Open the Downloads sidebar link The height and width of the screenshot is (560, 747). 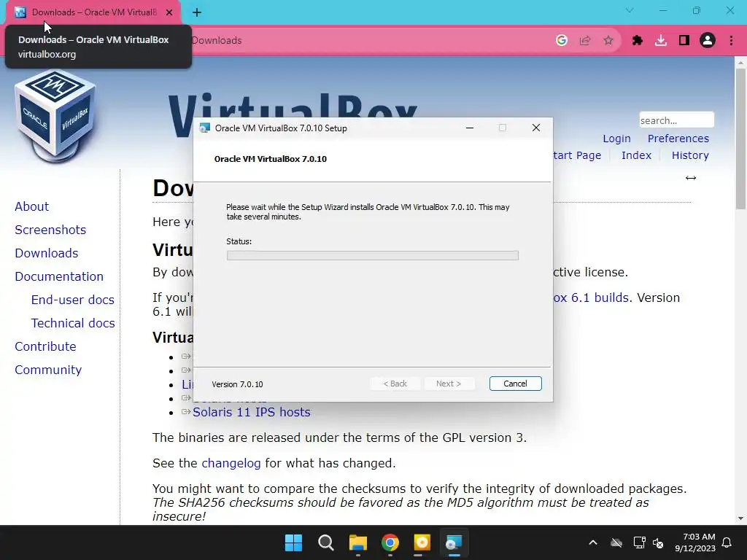(x=47, y=253)
